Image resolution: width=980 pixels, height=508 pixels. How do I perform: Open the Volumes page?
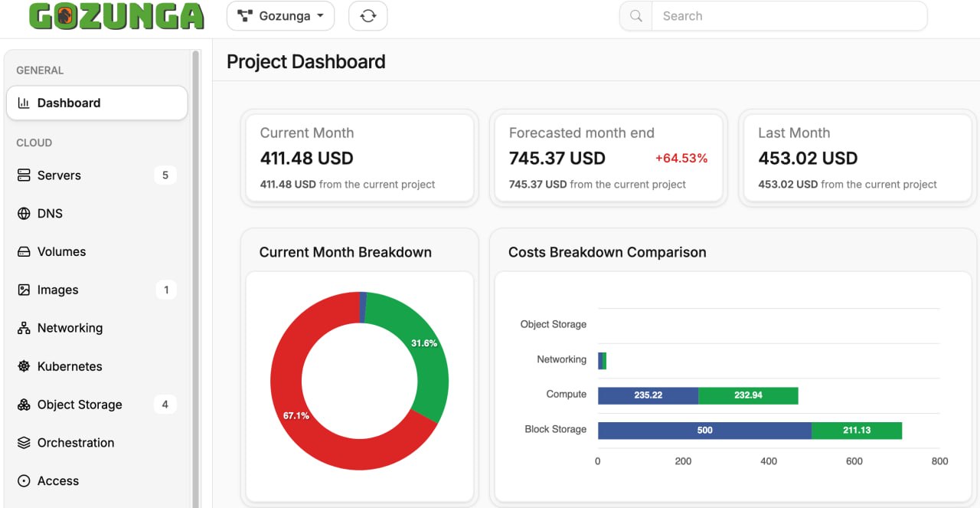[96, 252]
